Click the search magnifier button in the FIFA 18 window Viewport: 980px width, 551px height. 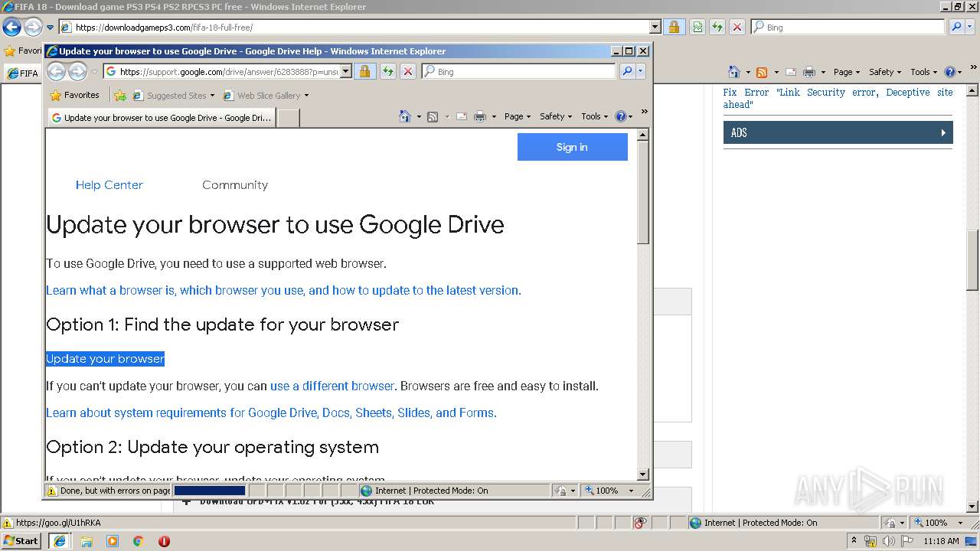click(956, 27)
